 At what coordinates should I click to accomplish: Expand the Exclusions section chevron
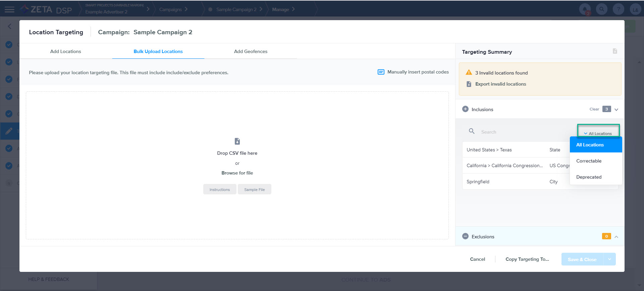tap(616, 237)
